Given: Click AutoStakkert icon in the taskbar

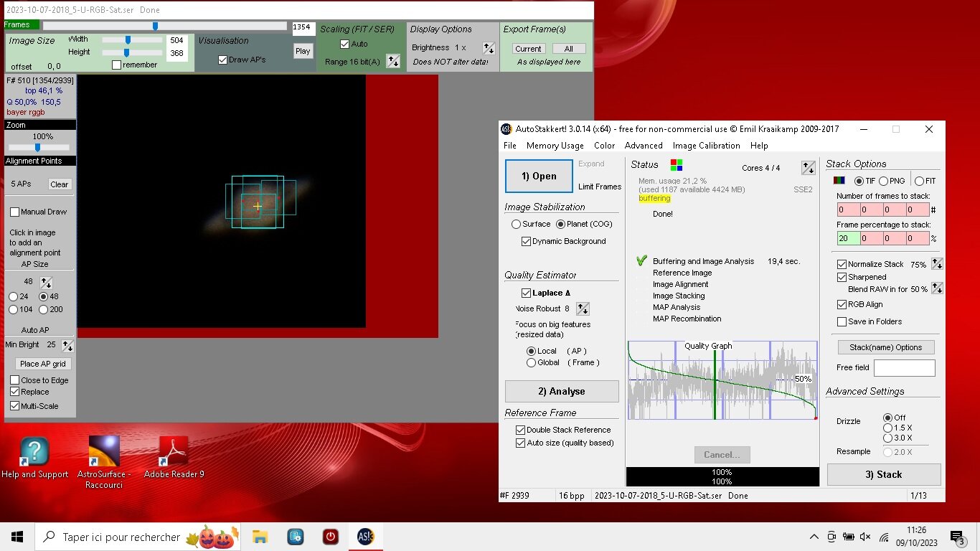Looking at the screenshot, I should (366, 537).
